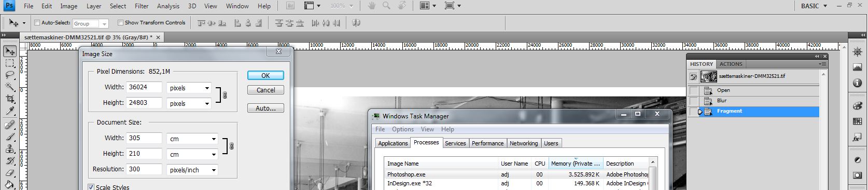Open the Styles fx panel icon

pos(857,138)
